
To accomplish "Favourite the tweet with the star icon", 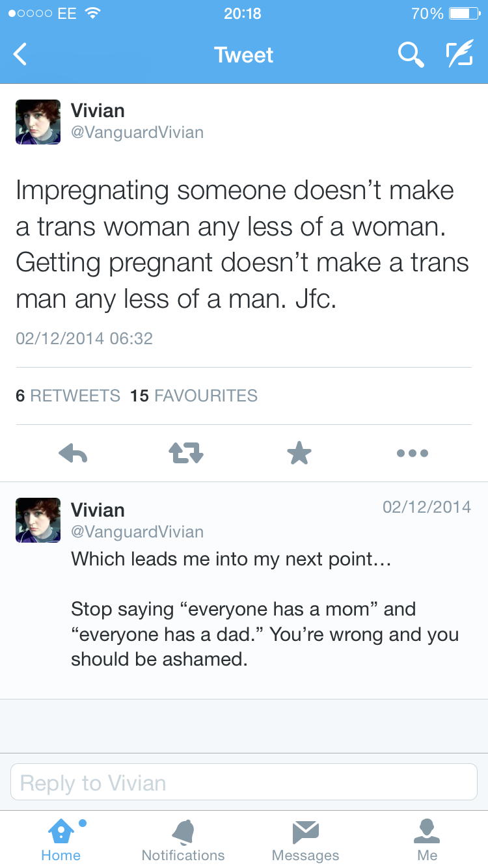I will 299,453.
